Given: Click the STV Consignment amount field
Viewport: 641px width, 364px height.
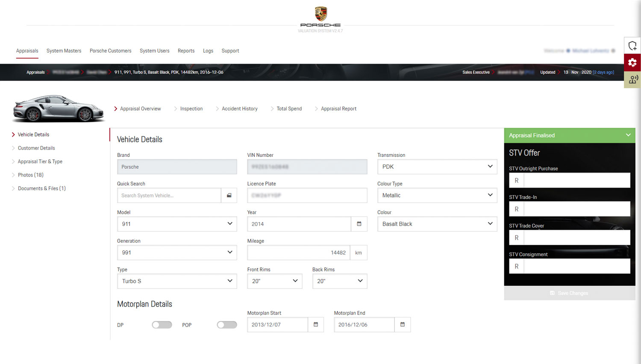Looking at the screenshot, I should (x=577, y=266).
